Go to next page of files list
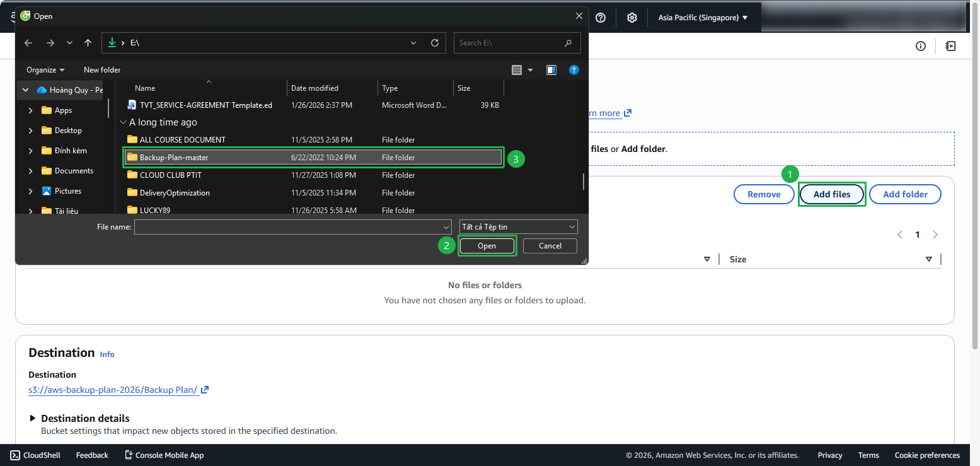Viewport: 980px width, 466px height. pos(935,235)
